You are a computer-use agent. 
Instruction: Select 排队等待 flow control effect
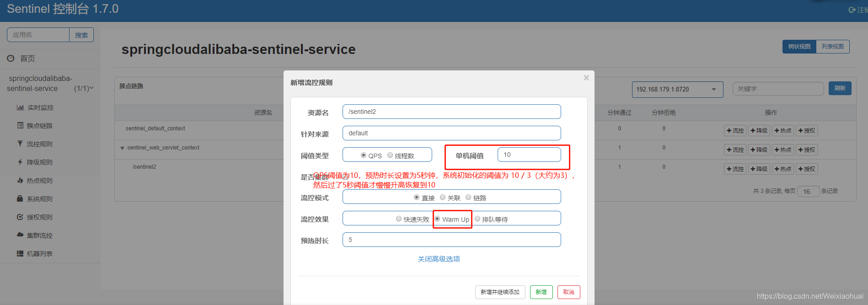(x=477, y=219)
